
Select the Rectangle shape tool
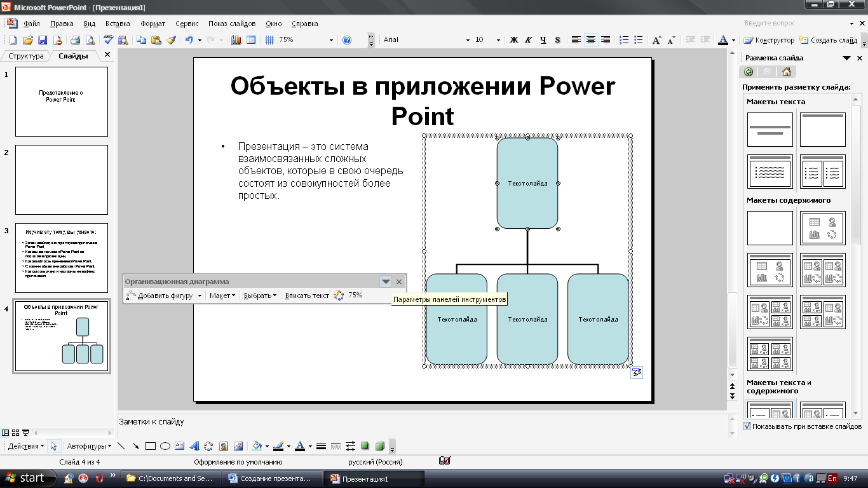point(151,446)
